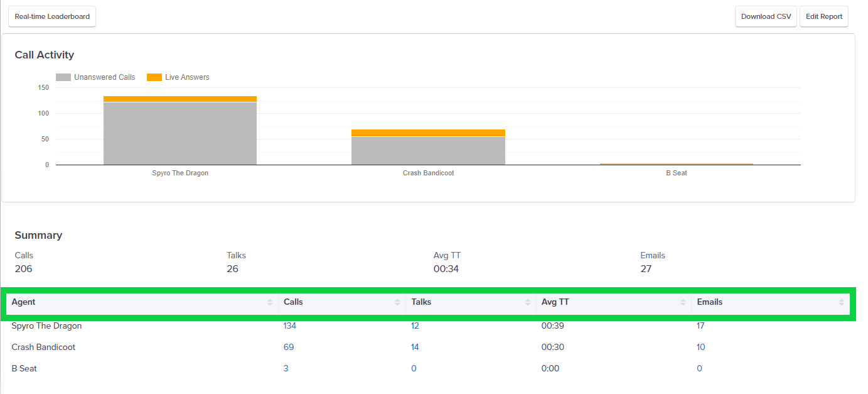The width and height of the screenshot is (868, 394).
Task: Click the Spyro The Dragon chart axis label
Action: (180, 173)
